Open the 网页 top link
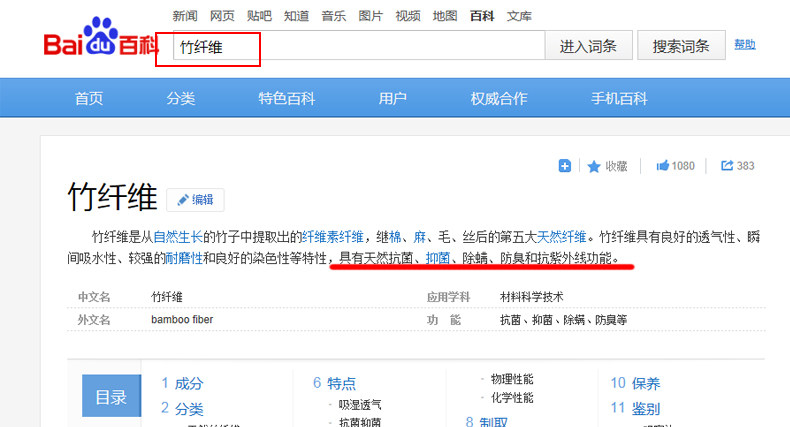Image resolution: width=790 pixels, height=427 pixels. point(222,16)
